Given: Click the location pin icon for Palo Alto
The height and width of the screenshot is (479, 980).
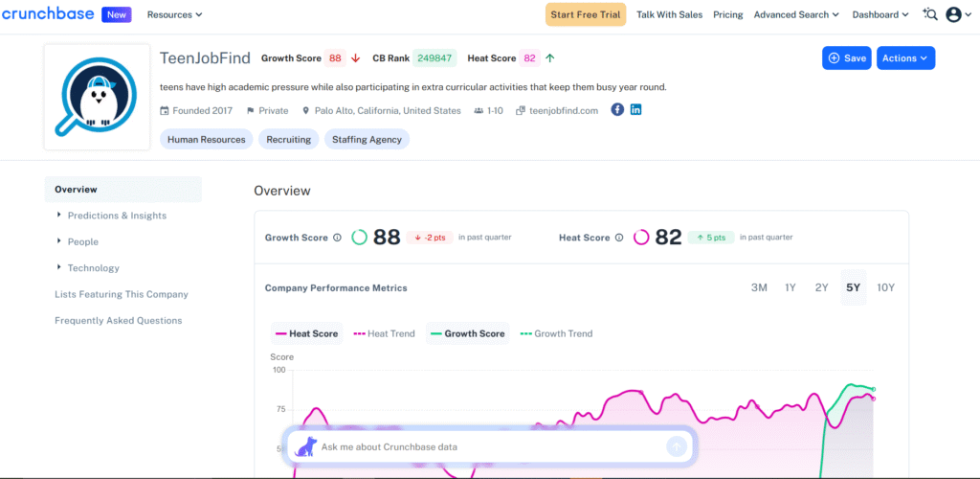Looking at the screenshot, I should point(305,111).
